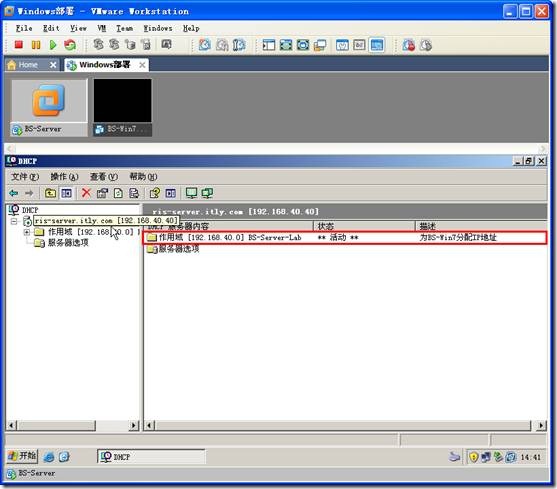Click the highlighted Console View icon

377,45
